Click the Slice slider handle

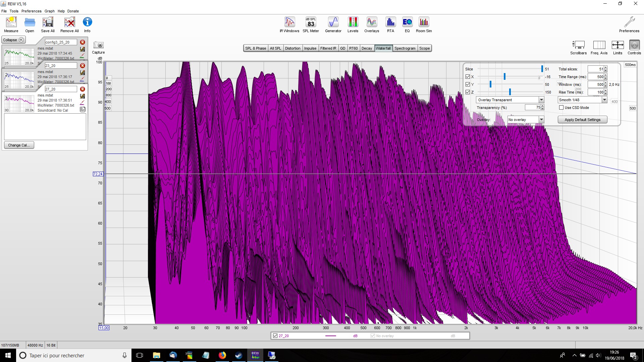[x=542, y=69]
